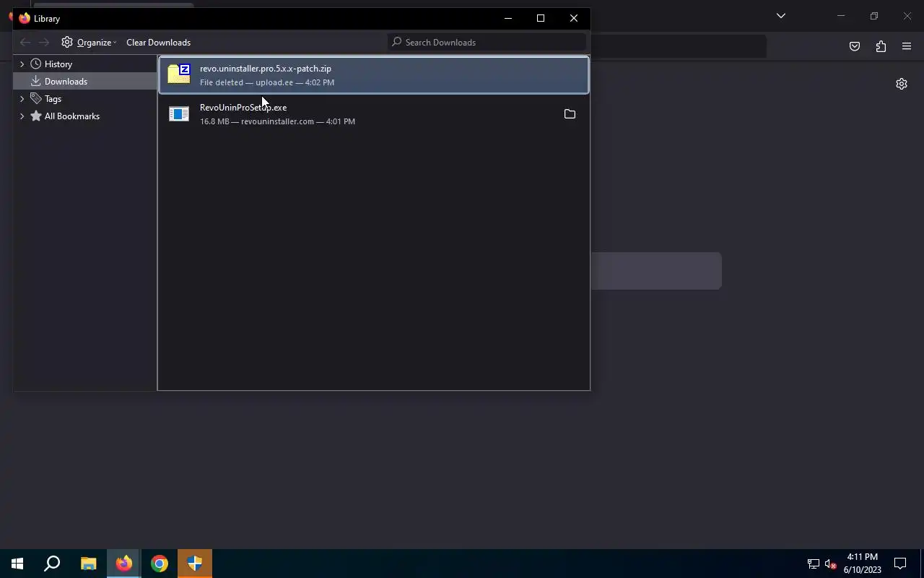Select revo.uninstaller.pro.5.x.x-patch.zip download entry
924x578 pixels.
coord(374,75)
